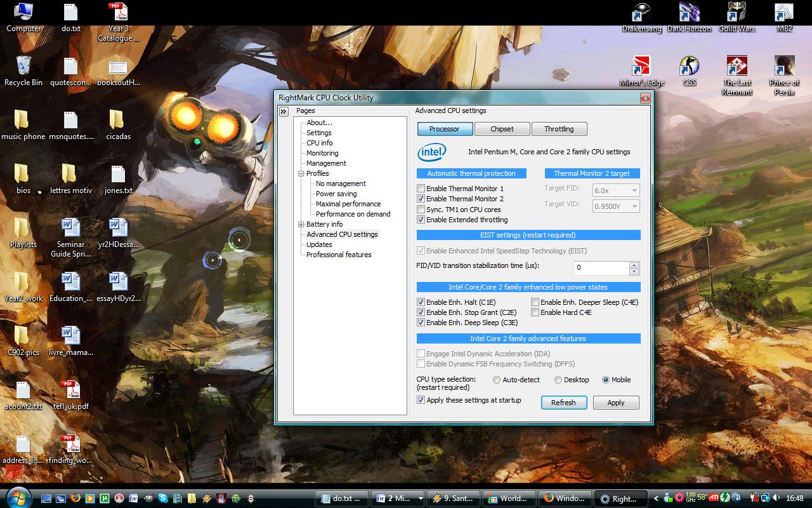Click the Show Desktop quick launch icon
This screenshot has height=508, width=812.
coord(46,498)
